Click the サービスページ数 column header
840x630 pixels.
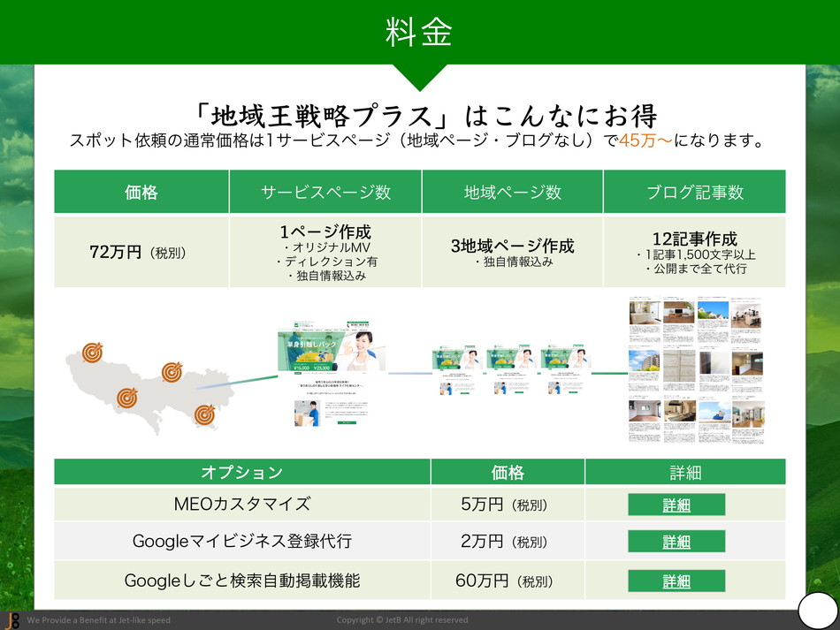(x=325, y=192)
